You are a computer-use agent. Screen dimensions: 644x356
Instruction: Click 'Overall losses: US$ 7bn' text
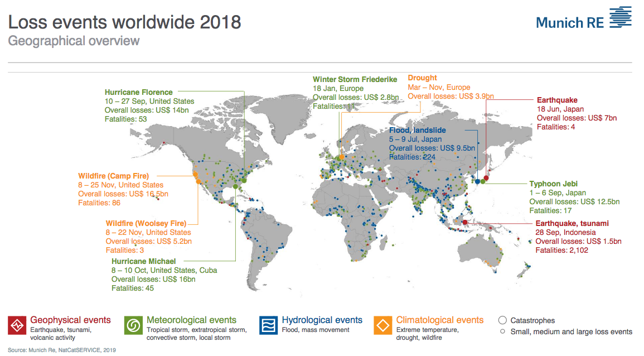[577, 118]
